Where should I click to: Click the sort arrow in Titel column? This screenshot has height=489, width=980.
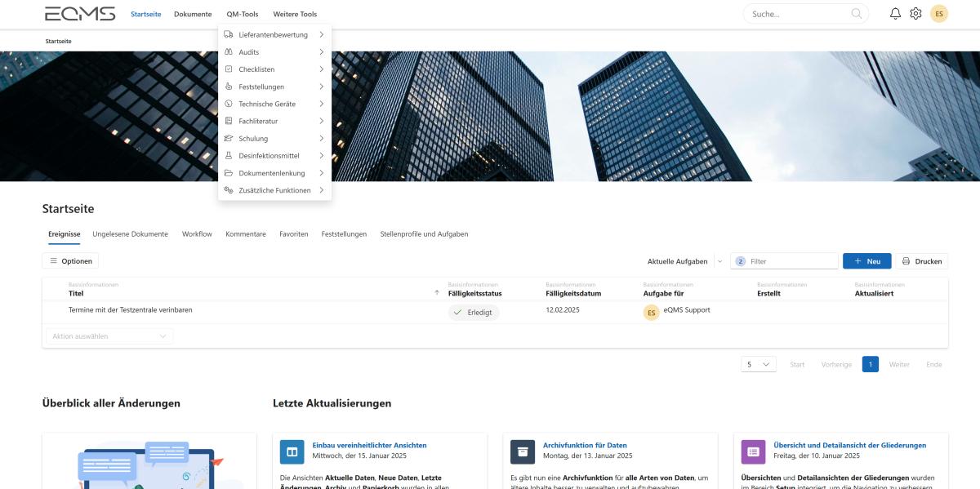(437, 293)
